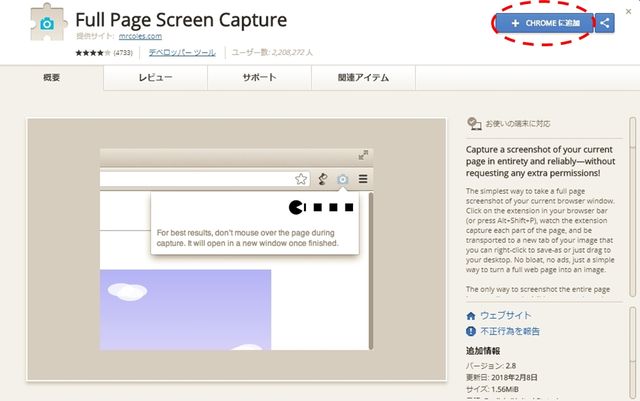Open the デベロッパー ツール category link

click(182, 52)
